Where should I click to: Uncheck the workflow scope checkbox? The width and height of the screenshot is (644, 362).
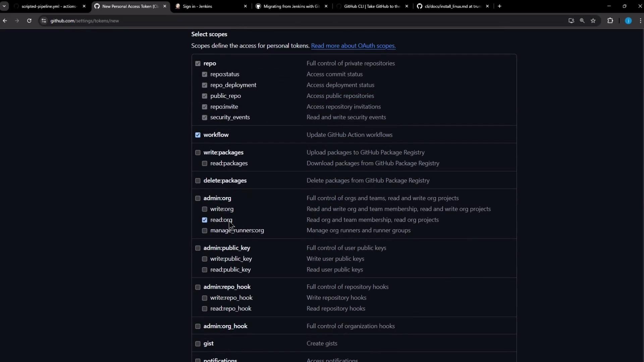[x=198, y=135]
